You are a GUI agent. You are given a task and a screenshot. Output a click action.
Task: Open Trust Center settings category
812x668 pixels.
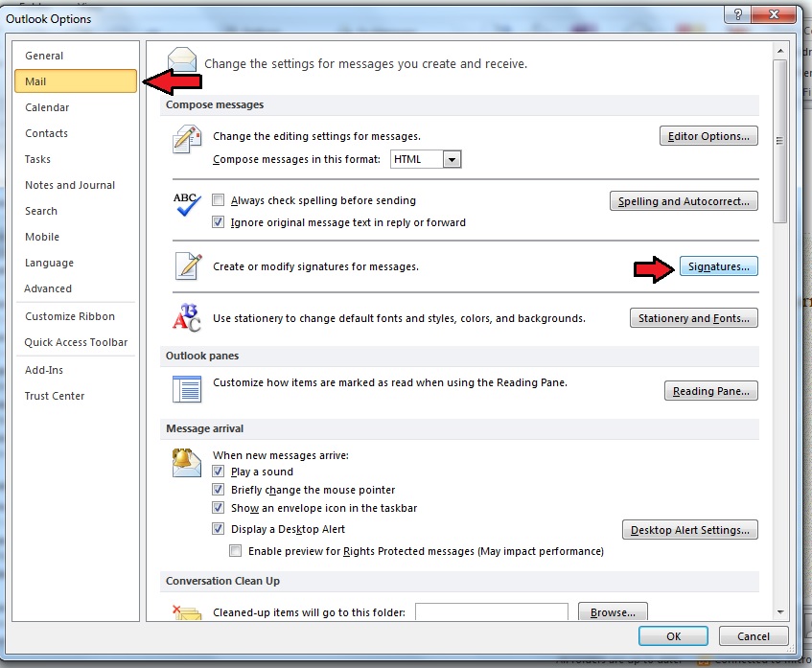55,396
